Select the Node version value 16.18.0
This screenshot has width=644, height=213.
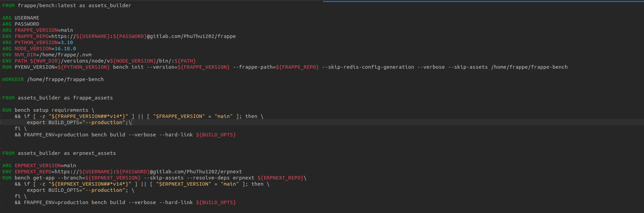coord(65,49)
